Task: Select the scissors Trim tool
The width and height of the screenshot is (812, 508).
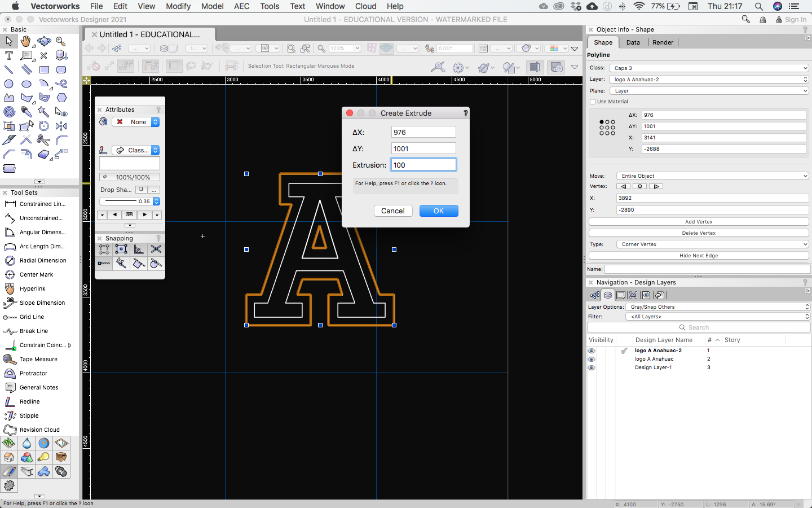Action: [x=43, y=140]
